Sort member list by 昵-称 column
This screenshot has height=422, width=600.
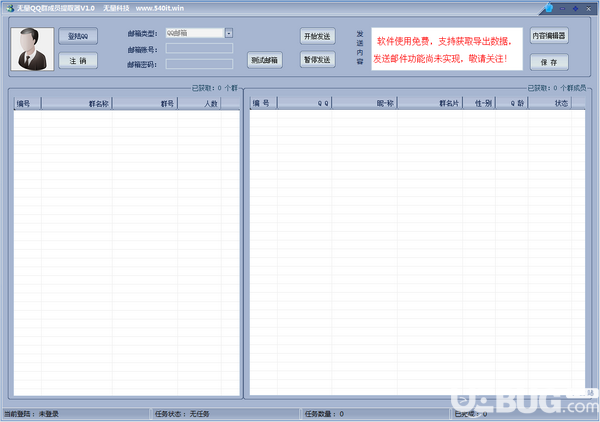coord(365,103)
